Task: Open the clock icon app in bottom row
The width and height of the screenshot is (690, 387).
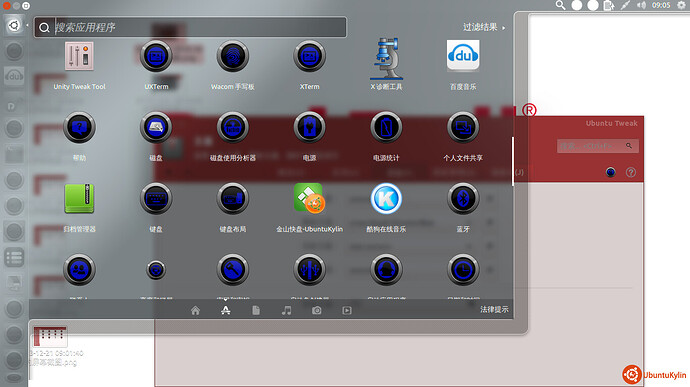Action: (463, 270)
